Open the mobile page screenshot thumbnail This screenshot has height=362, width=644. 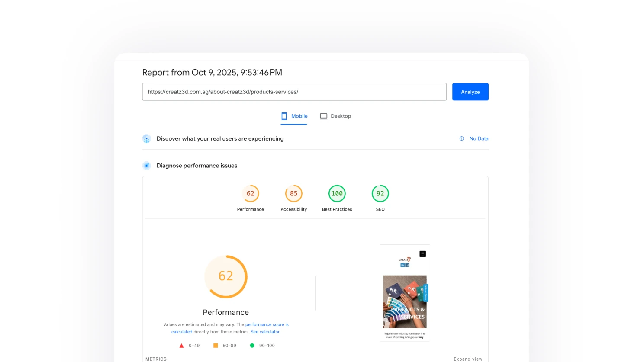(405, 293)
